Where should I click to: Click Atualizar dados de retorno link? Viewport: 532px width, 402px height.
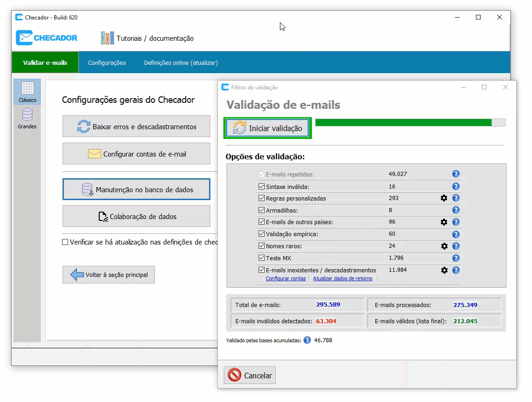point(342,279)
